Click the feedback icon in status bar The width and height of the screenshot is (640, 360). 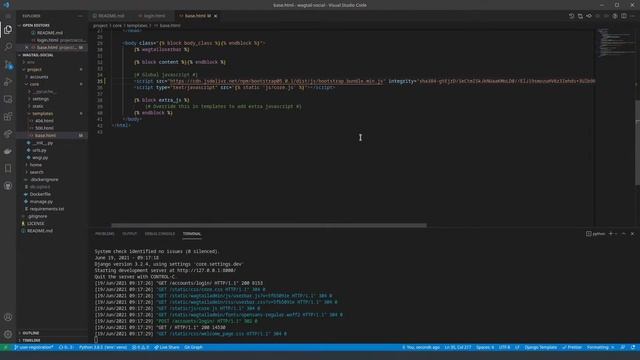point(622,347)
